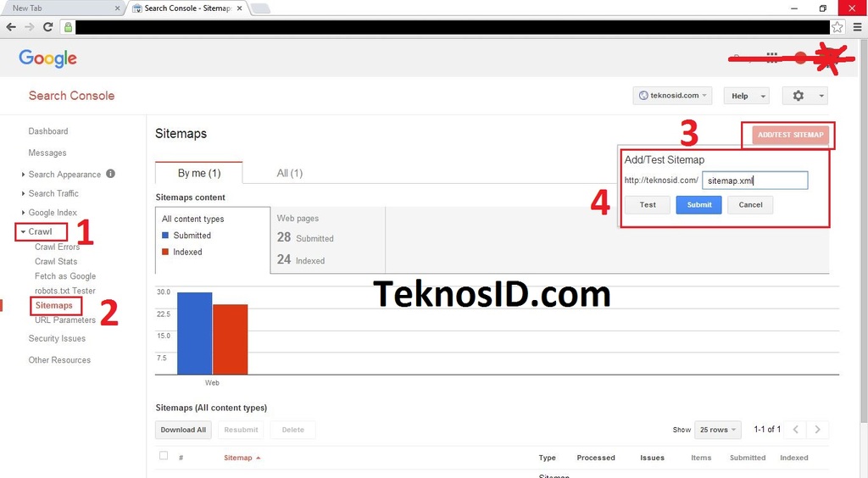Open Crawl Stats page
The width and height of the screenshot is (868, 478).
[x=56, y=261]
